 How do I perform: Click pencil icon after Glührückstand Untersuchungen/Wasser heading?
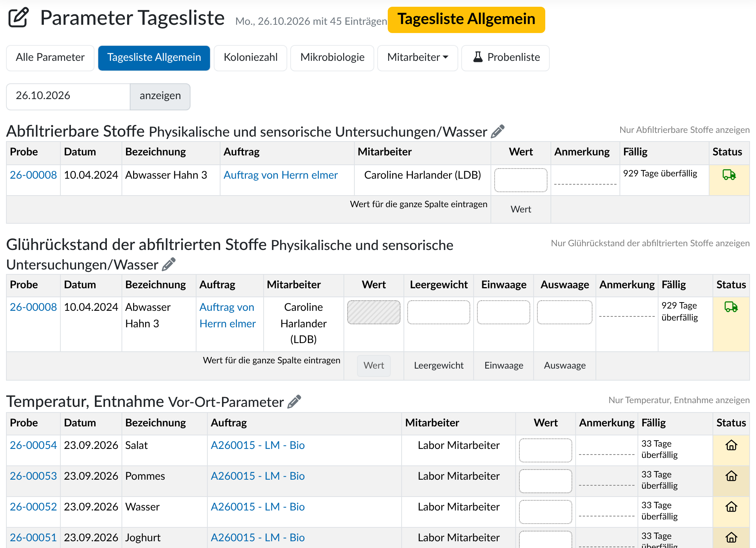click(x=169, y=264)
